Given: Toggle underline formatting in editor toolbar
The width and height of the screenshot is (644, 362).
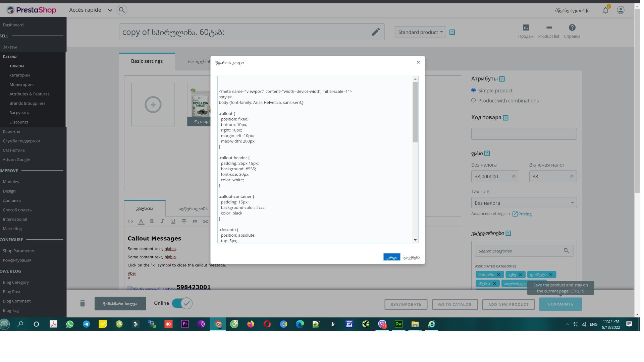Looking at the screenshot, I should coord(173,221).
